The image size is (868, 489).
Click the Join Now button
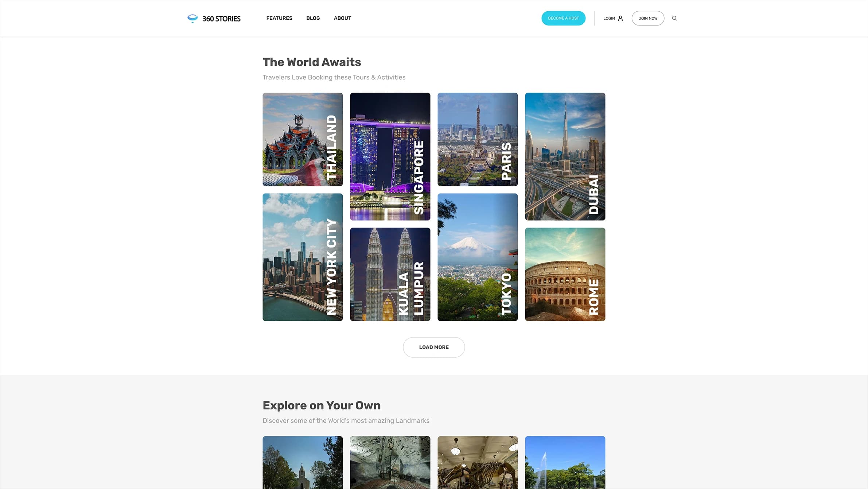tap(648, 18)
